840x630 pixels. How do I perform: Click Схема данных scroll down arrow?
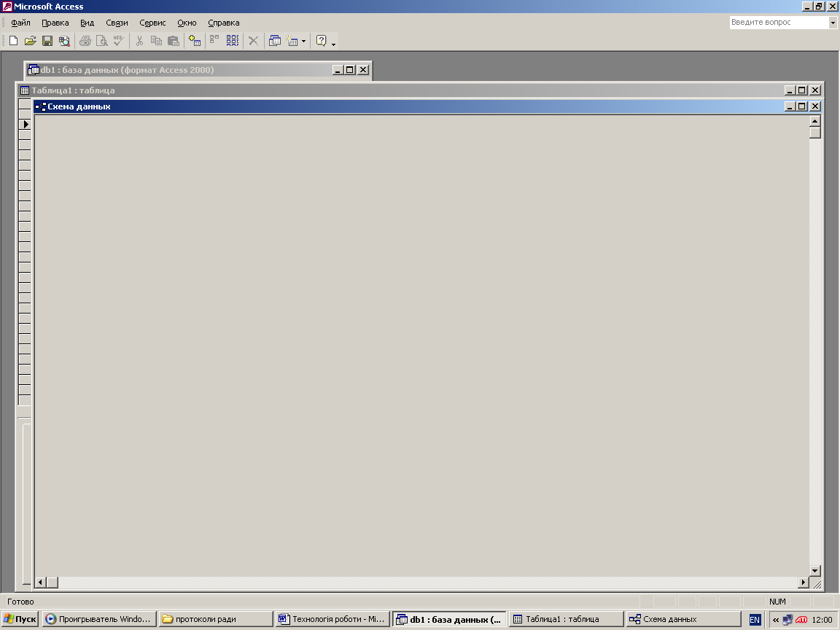point(814,571)
